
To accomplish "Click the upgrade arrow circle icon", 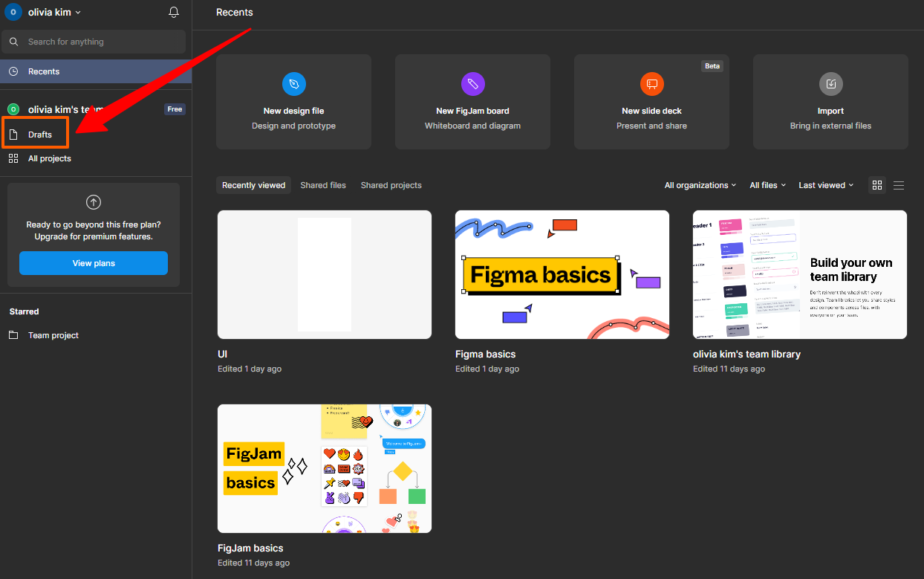I will 94,201.
